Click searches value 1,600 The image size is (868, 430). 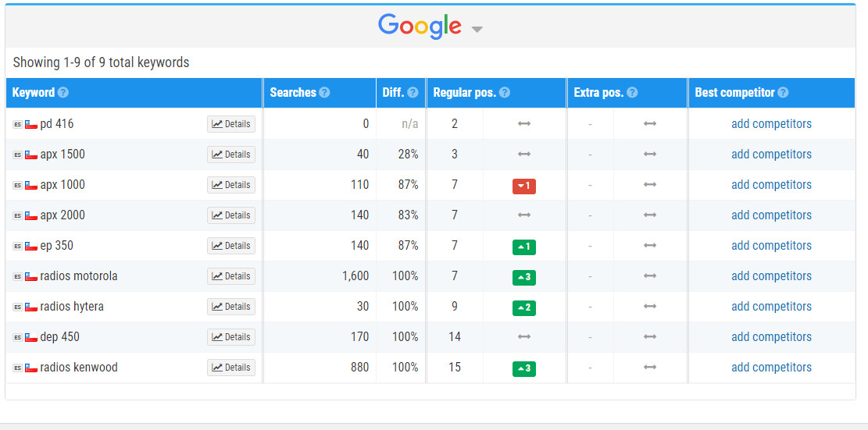pos(355,275)
